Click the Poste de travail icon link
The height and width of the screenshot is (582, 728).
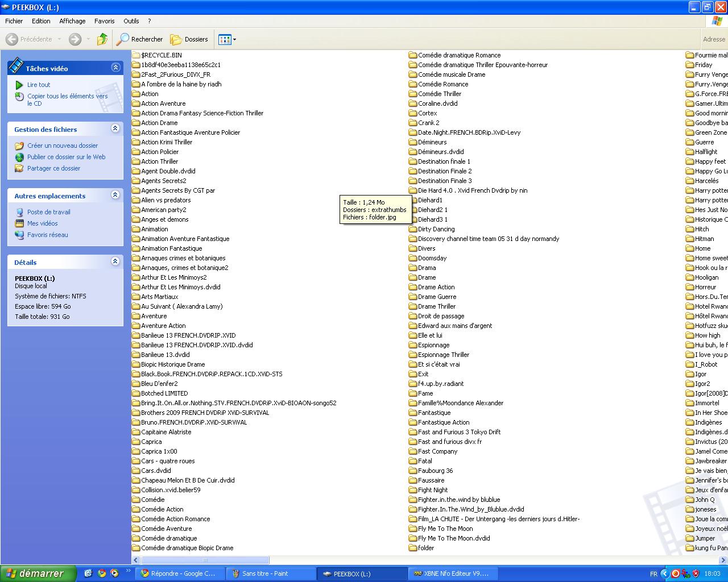tap(19, 212)
